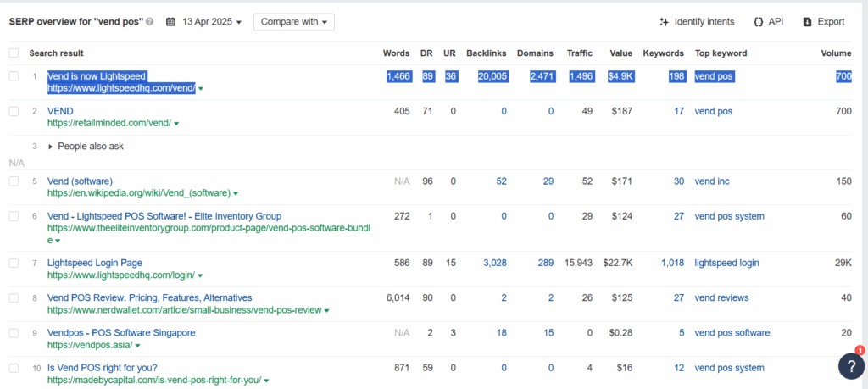Open the arrow menu beside lightspeedhq.com/vend/ URL

[x=200, y=88]
